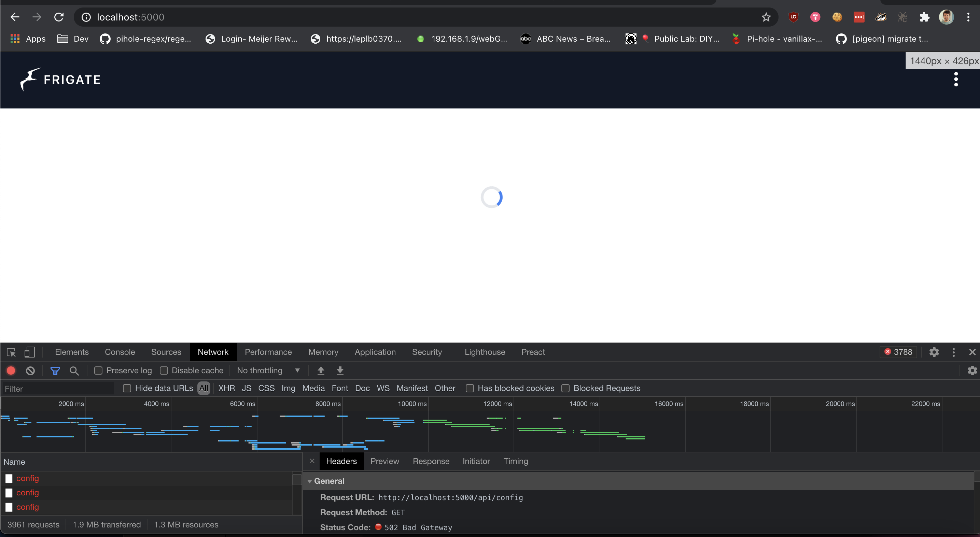Screen dimensions: 980x537
Task: Open the Preview tab of request
Action: [x=384, y=461]
